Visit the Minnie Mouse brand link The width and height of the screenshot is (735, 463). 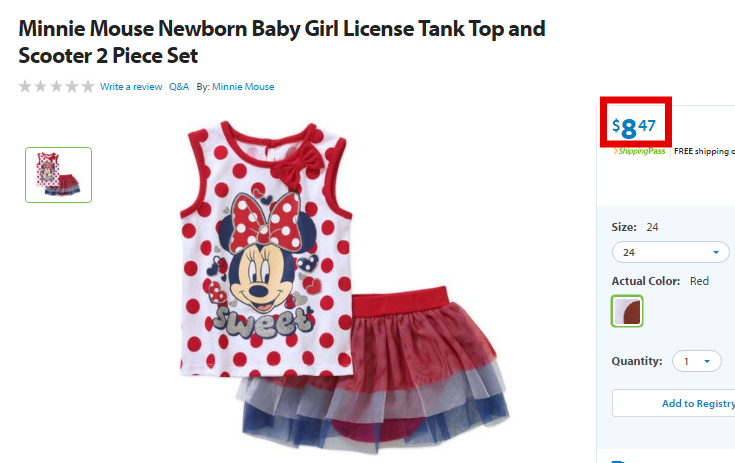pyautogui.click(x=243, y=87)
